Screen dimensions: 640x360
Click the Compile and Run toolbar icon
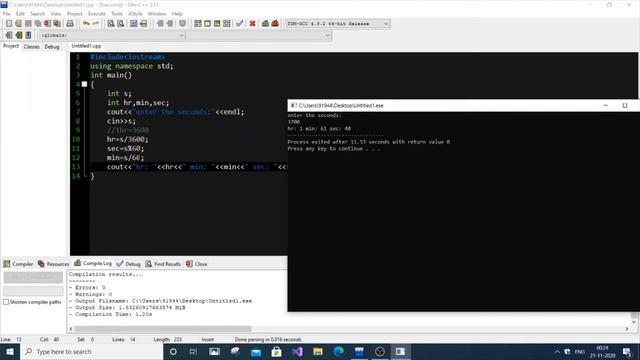coord(217,24)
